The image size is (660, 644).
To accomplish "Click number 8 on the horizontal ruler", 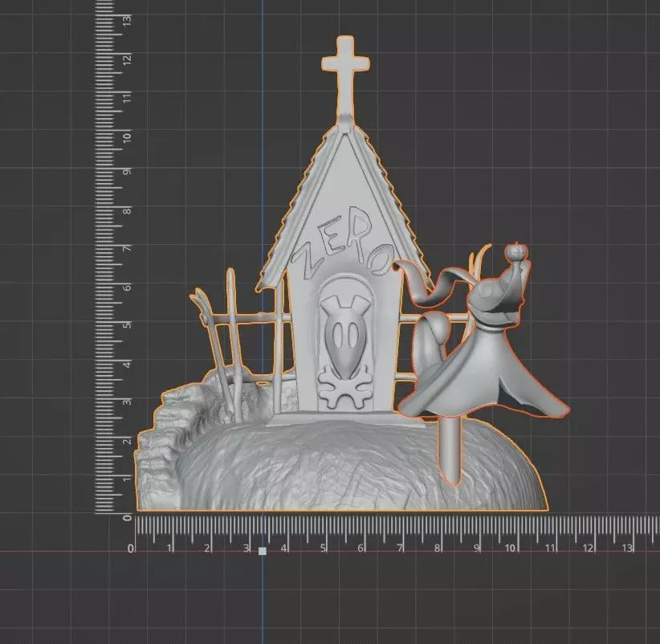I will [438, 548].
